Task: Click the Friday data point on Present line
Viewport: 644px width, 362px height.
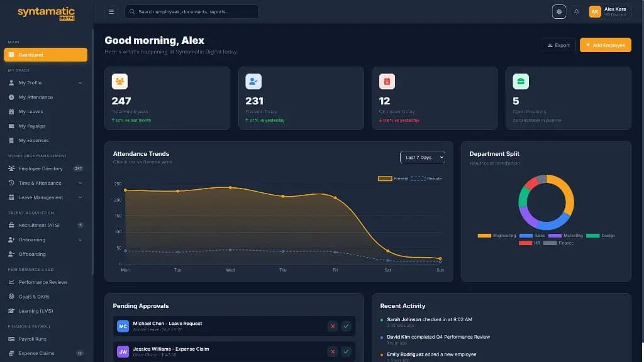Action: point(335,198)
